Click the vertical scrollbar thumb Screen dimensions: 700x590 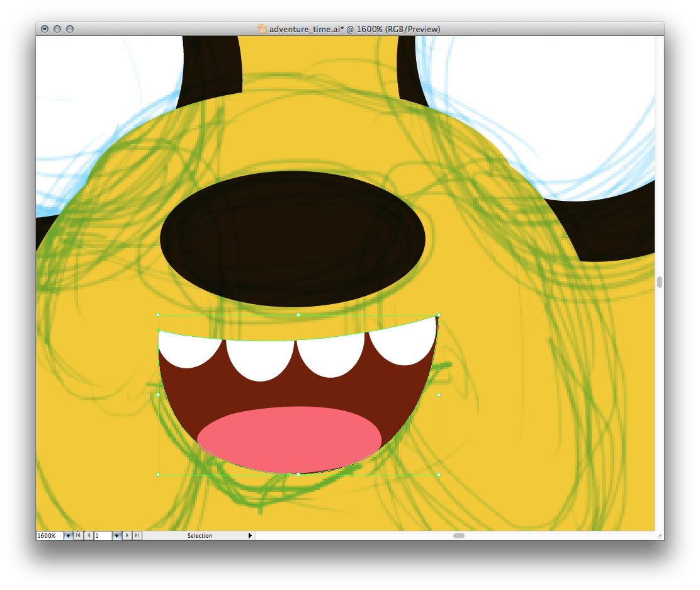pyautogui.click(x=659, y=282)
